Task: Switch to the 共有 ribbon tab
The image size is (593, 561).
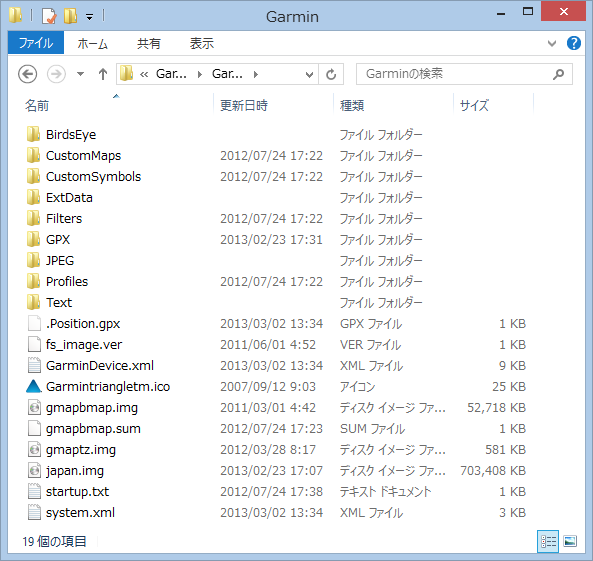Action: (x=149, y=44)
